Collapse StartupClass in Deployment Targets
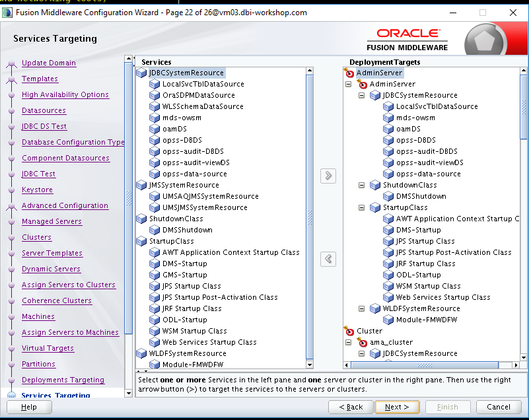Viewport: 529px width, 420px height. pos(362,208)
